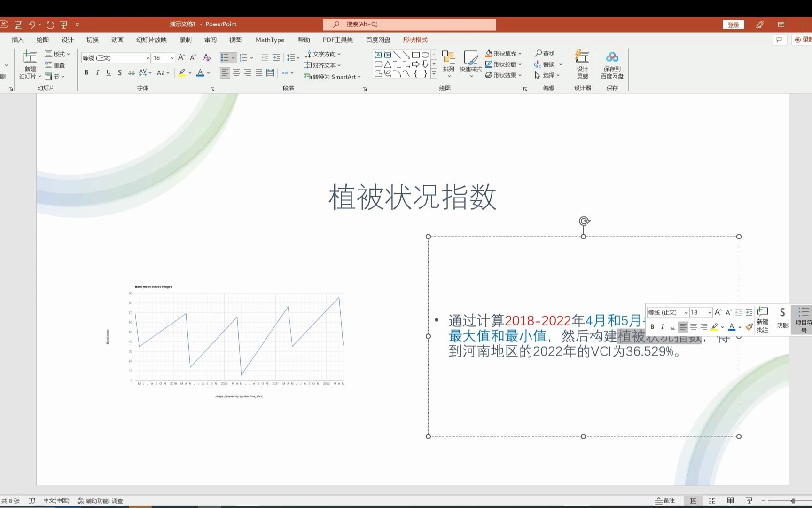Viewport: 812px width, 508px height.
Task: Apply font color button in ribbon
Action: click(200, 73)
